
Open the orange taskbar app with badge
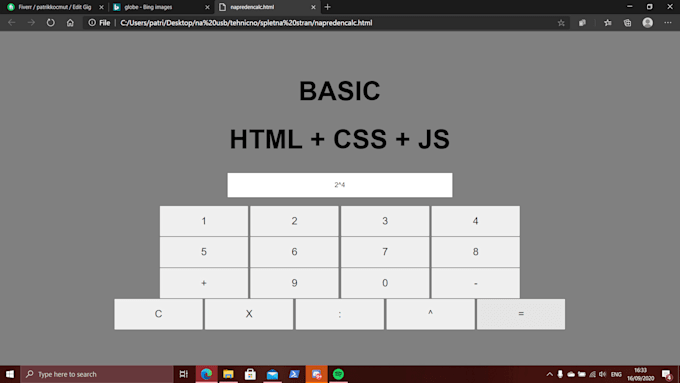317,374
